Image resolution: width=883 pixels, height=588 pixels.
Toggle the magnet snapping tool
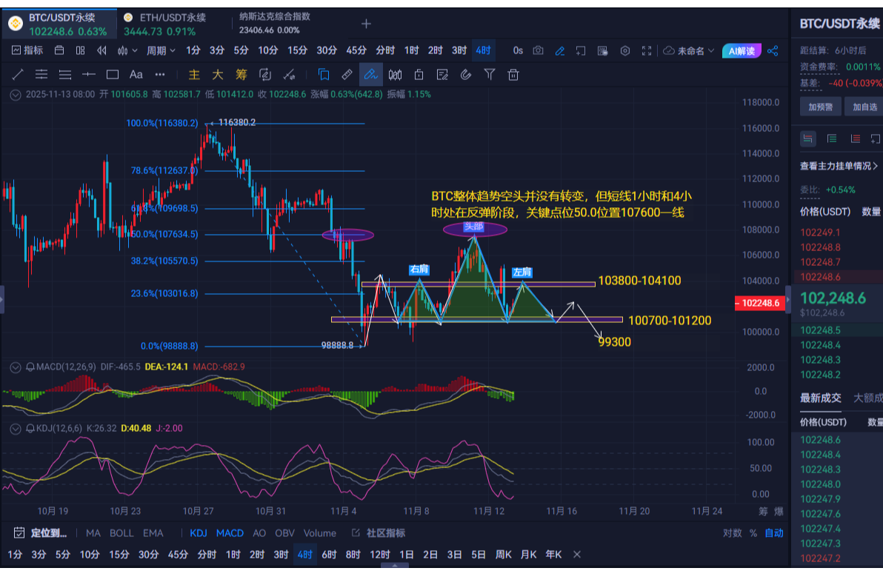[x=467, y=74]
